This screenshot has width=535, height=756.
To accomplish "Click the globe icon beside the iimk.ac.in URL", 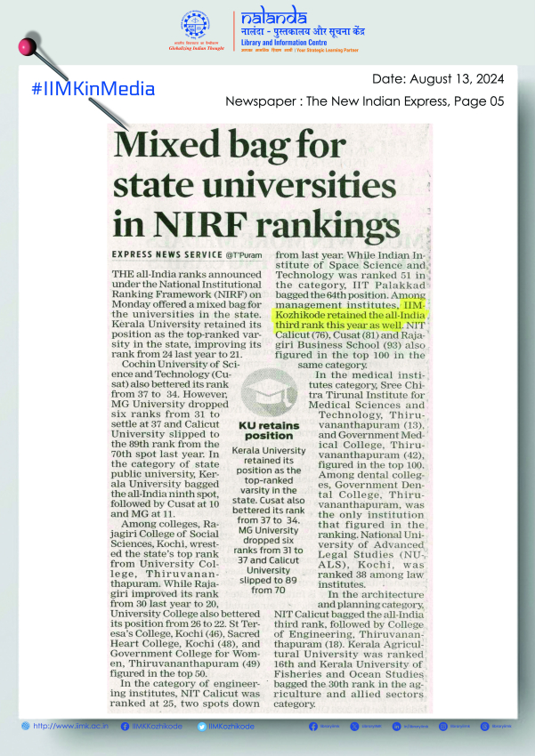I will pyautogui.click(x=26, y=726).
